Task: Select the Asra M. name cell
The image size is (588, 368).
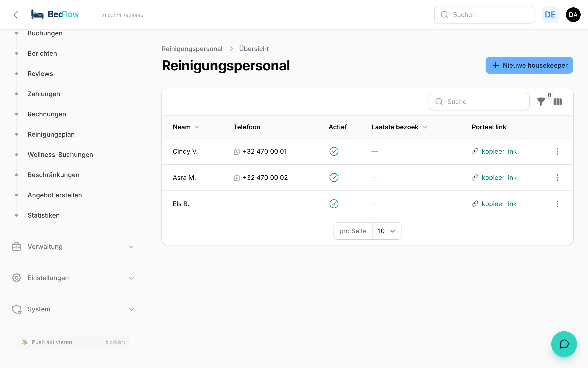Action: [x=184, y=178]
